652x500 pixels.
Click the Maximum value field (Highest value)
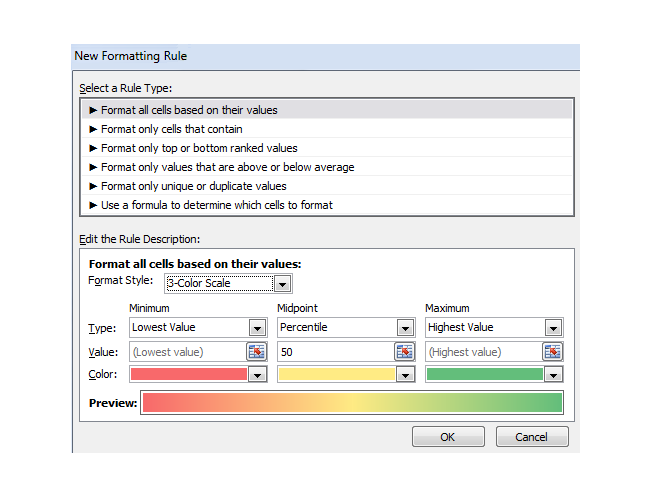click(484, 352)
